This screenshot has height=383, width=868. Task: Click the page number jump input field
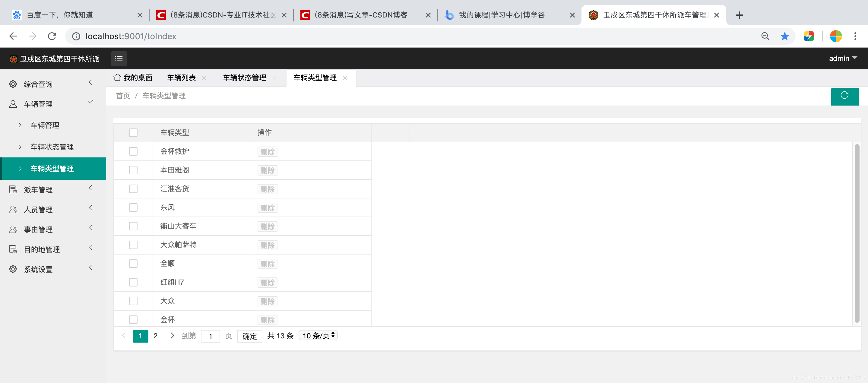(x=210, y=336)
